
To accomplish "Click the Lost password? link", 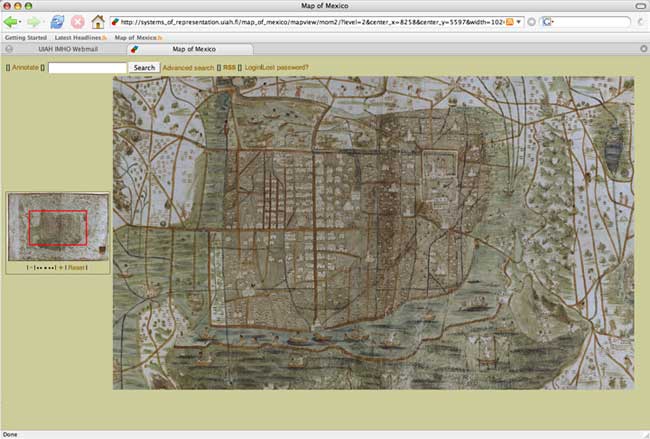I will [286, 68].
